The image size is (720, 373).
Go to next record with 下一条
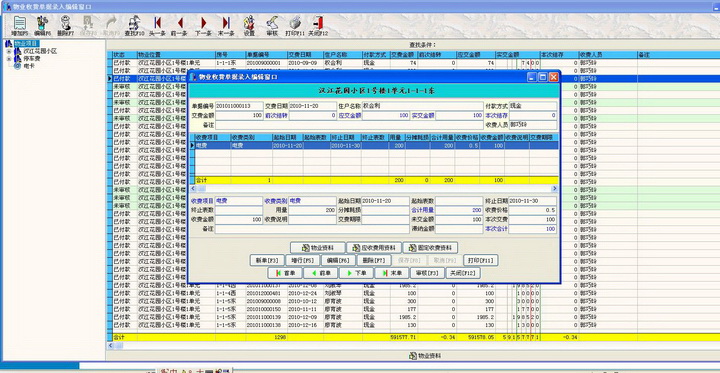tap(203, 26)
